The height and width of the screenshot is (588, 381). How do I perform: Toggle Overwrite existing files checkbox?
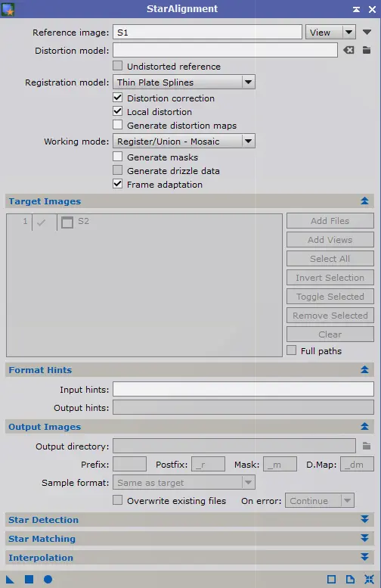[x=118, y=500]
